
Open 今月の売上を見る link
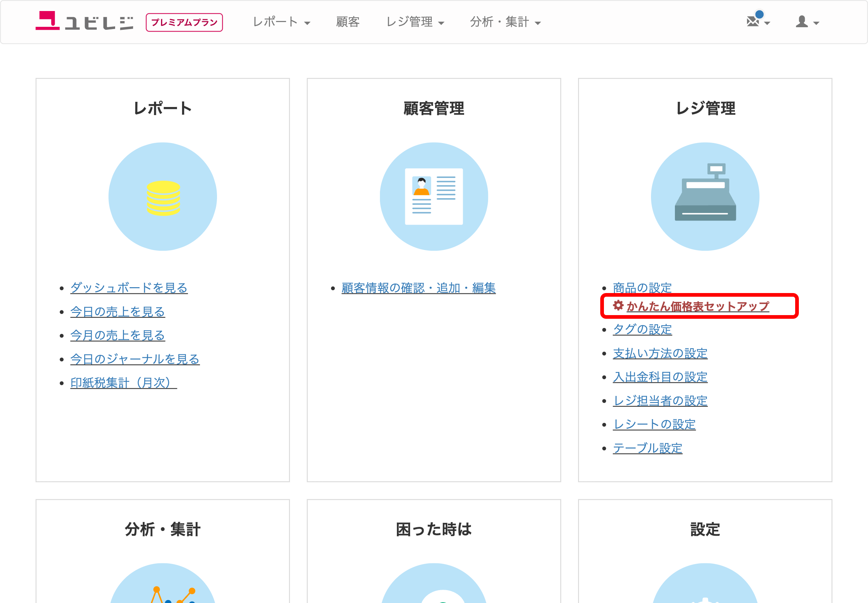click(x=118, y=335)
